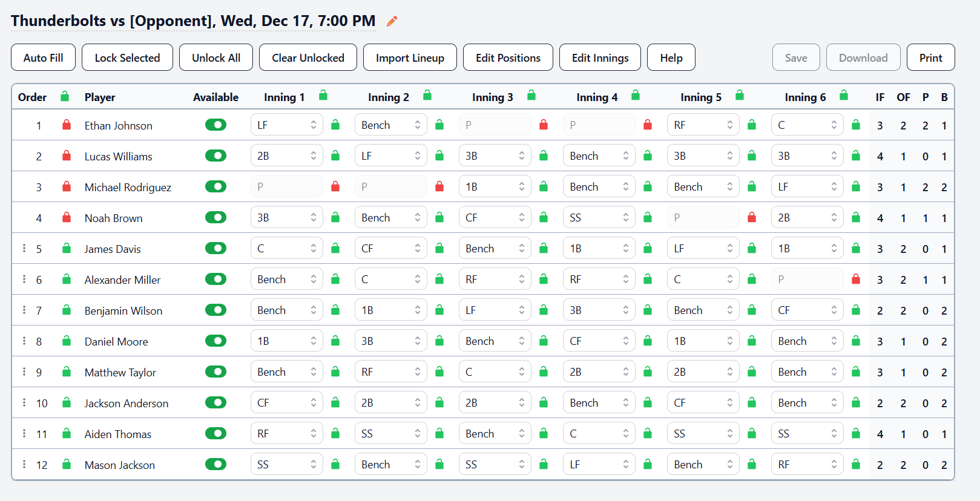Open Jackson Anderson's Inning 6 Bench dropdown
Screen dimensions: 980x501
coord(807,402)
